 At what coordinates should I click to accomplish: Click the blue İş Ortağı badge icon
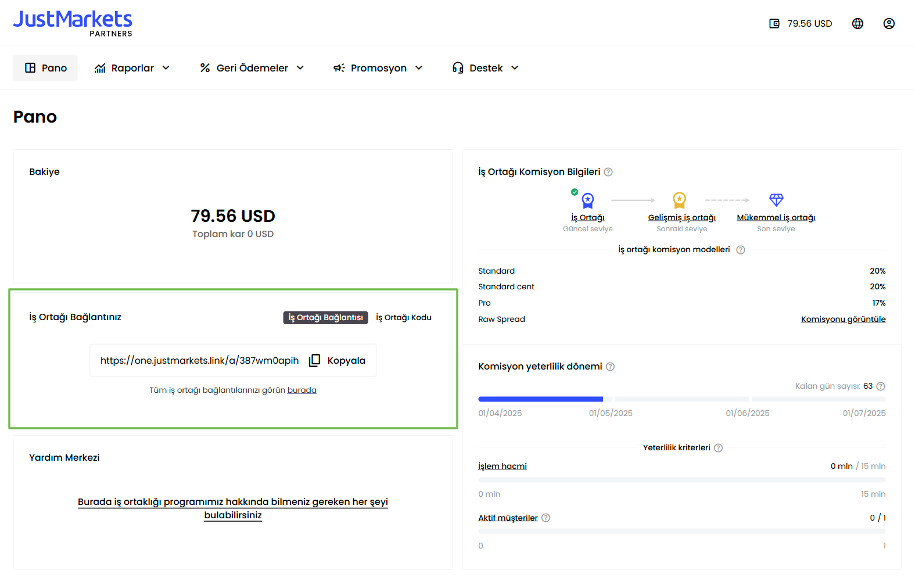[x=588, y=200]
